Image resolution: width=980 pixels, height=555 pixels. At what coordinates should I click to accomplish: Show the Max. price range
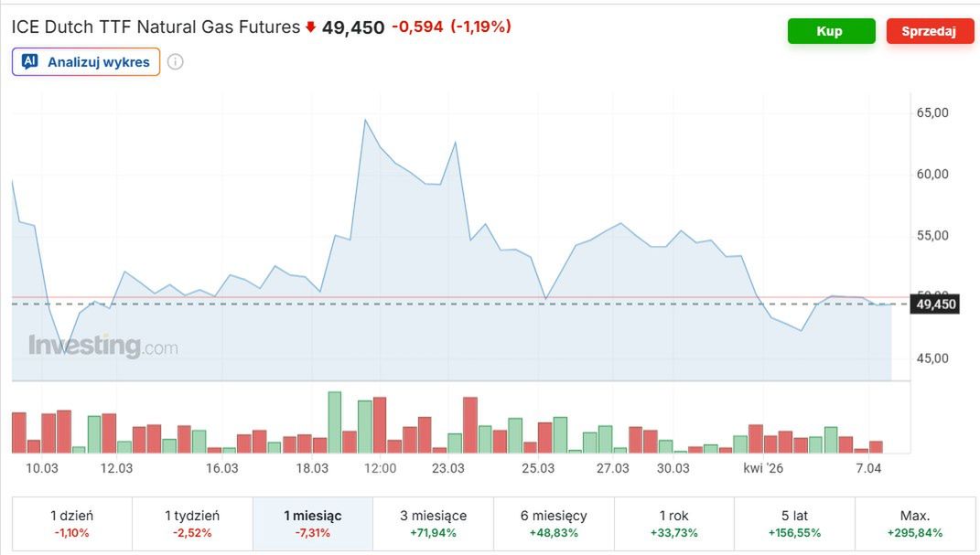[x=915, y=523]
